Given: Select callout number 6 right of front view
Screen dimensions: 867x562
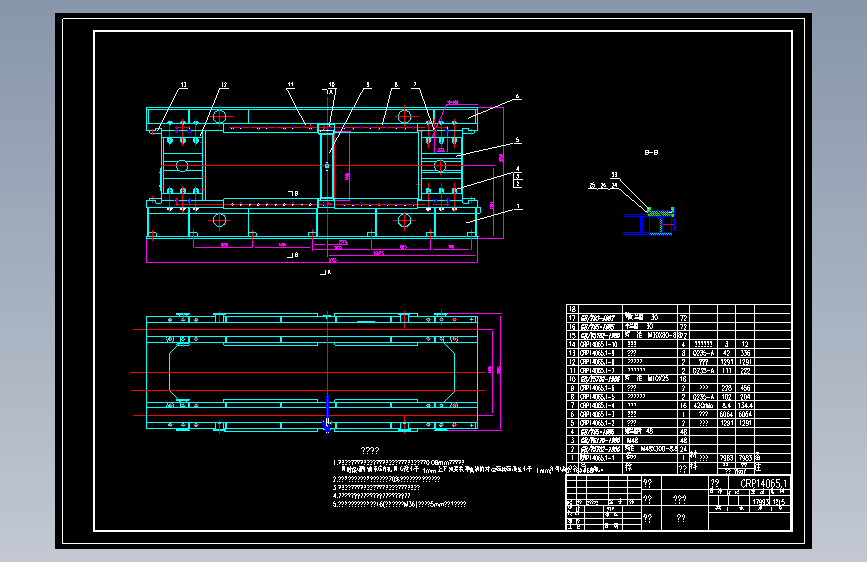Looking at the screenshot, I should (x=518, y=96).
